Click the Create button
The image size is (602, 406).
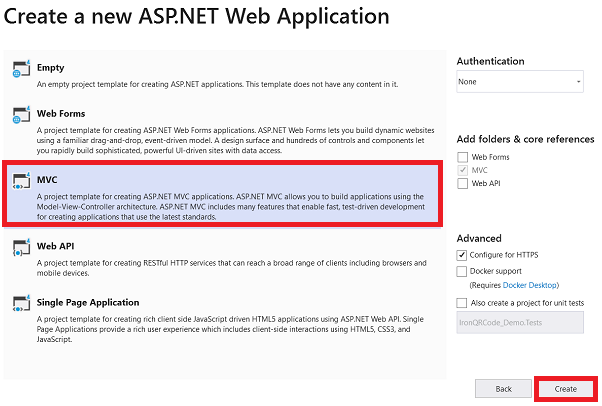566,389
